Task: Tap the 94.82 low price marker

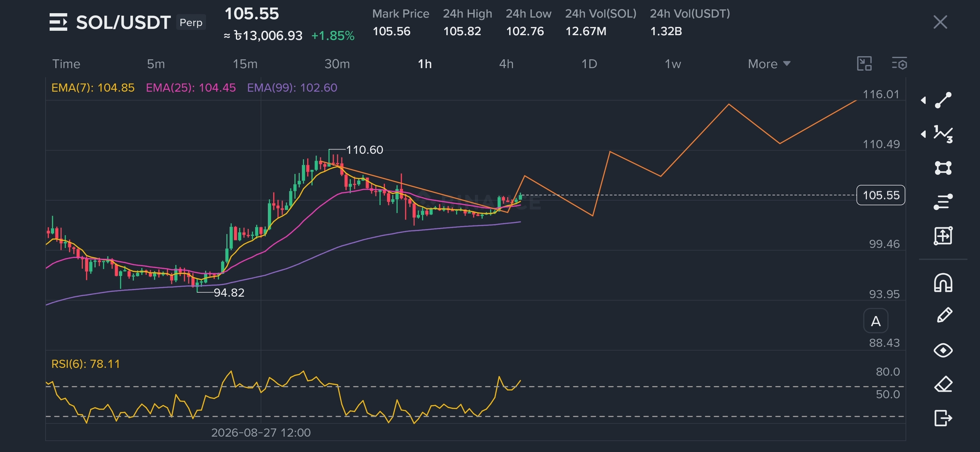Action: [229, 293]
